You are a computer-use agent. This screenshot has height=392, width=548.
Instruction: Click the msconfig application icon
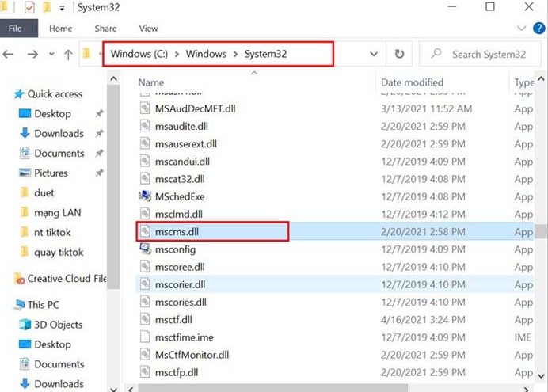pyautogui.click(x=145, y=249)
